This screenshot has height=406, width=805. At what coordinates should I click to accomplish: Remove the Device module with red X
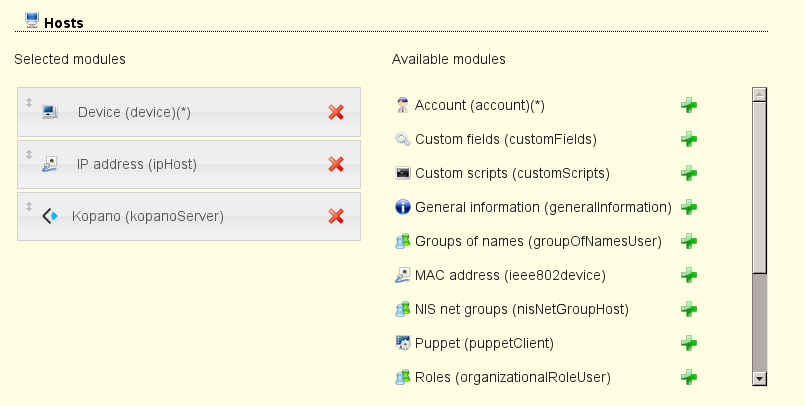336,112
